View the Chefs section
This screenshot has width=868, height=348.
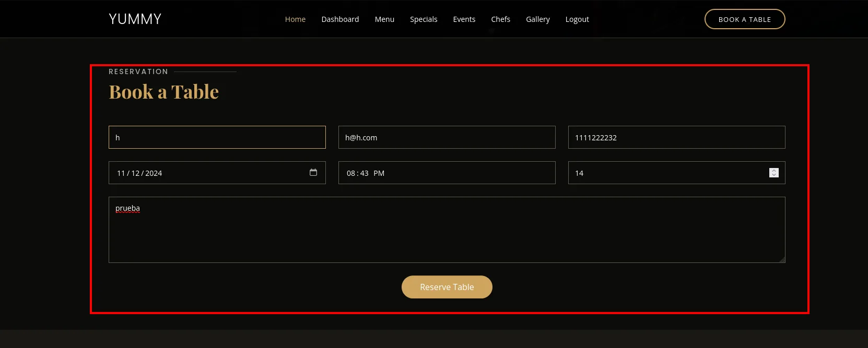500,19
